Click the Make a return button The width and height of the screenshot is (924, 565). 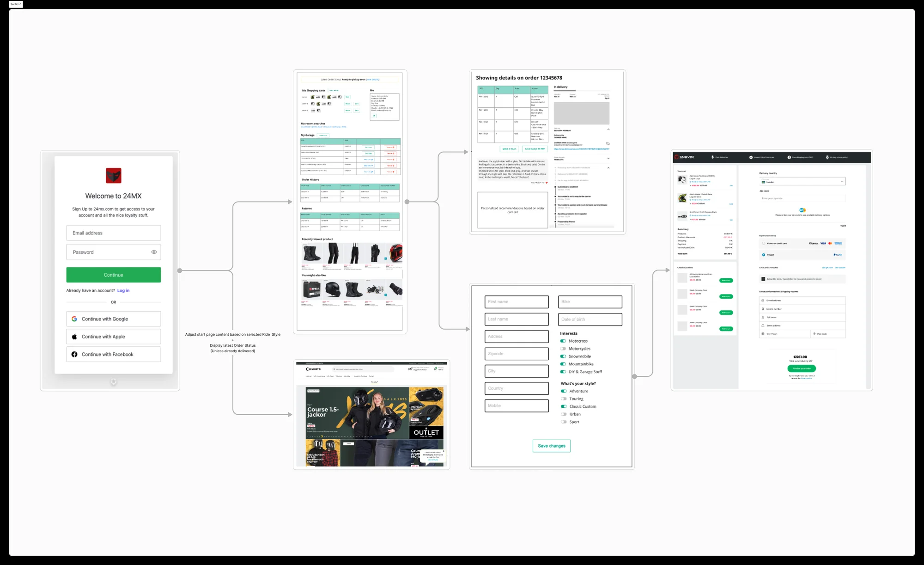509,149
